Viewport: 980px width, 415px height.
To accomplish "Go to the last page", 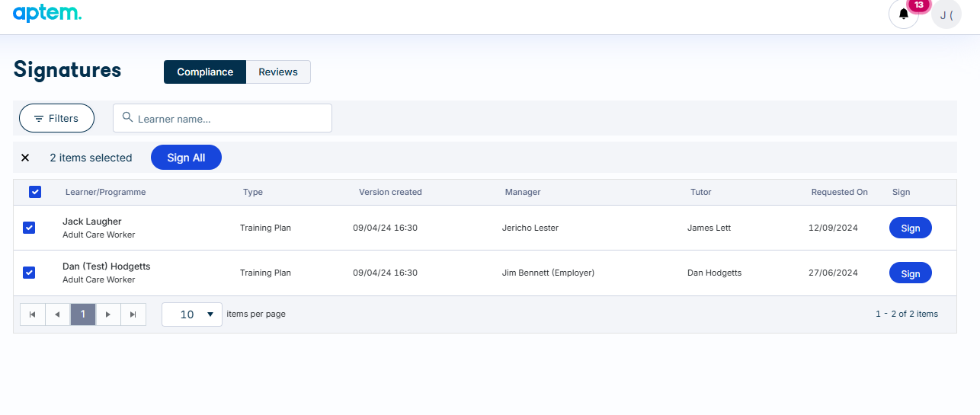I will tap(133, 314).
